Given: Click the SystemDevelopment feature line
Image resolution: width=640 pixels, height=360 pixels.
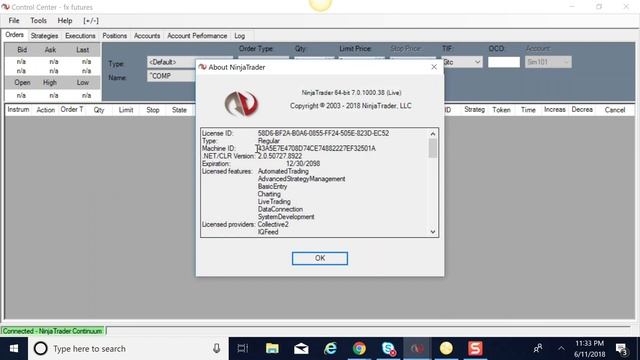Looking at the screenshot, I should [286, 217].
